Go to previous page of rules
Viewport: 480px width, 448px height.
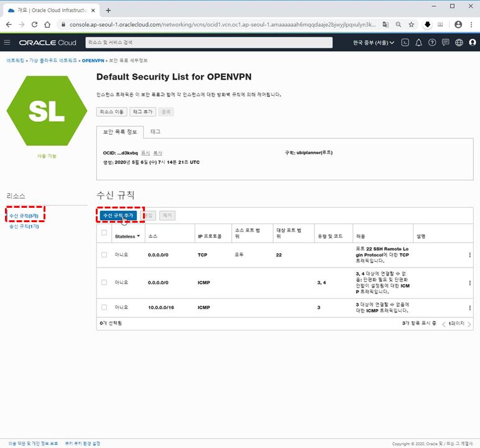pos(443,324)
